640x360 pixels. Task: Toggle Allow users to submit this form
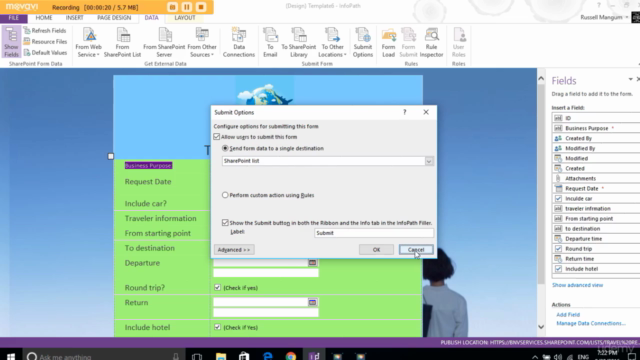tap(217, 137)
